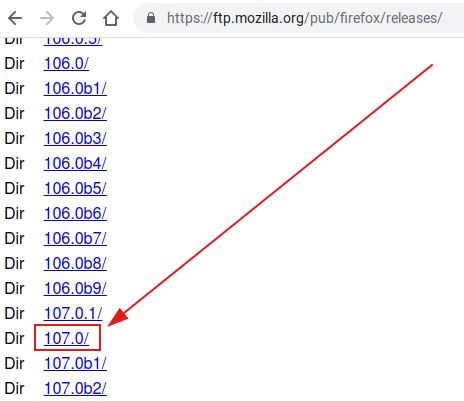Open the 106.0/ release folder
Image resolution: width=464 pixels, height=401 pixels.
pos(66,63)
